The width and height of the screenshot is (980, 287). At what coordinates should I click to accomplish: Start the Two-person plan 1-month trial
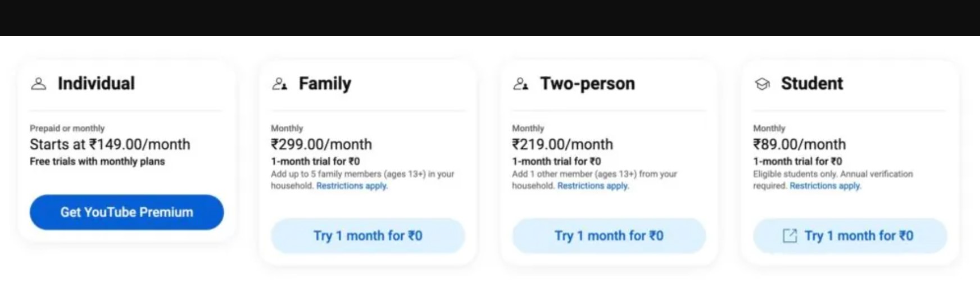[x=609, y=236]
